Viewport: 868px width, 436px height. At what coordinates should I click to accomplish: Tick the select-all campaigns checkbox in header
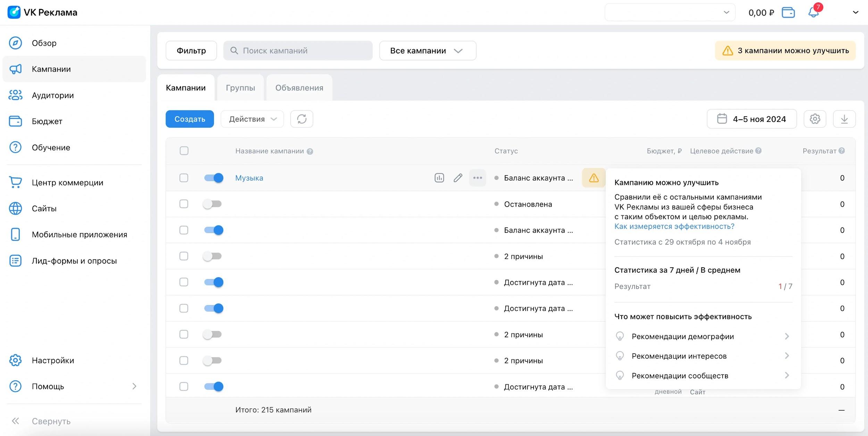coord(184,151)
